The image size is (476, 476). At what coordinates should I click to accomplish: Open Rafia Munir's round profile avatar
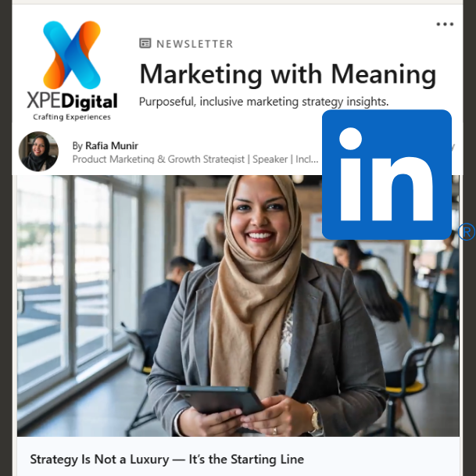click(x=38, y=151)
